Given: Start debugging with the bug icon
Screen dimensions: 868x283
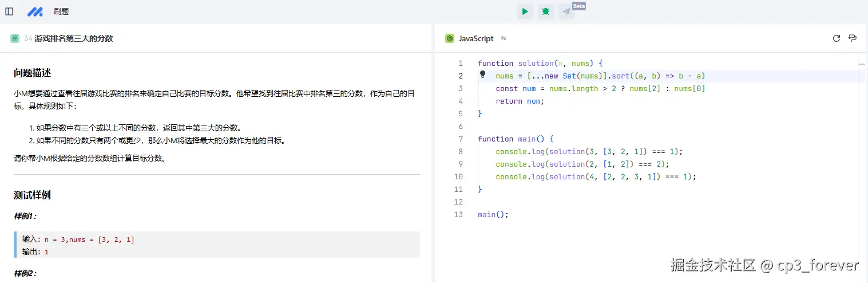Looking at the screenshot, I should (x=546, y=11).
